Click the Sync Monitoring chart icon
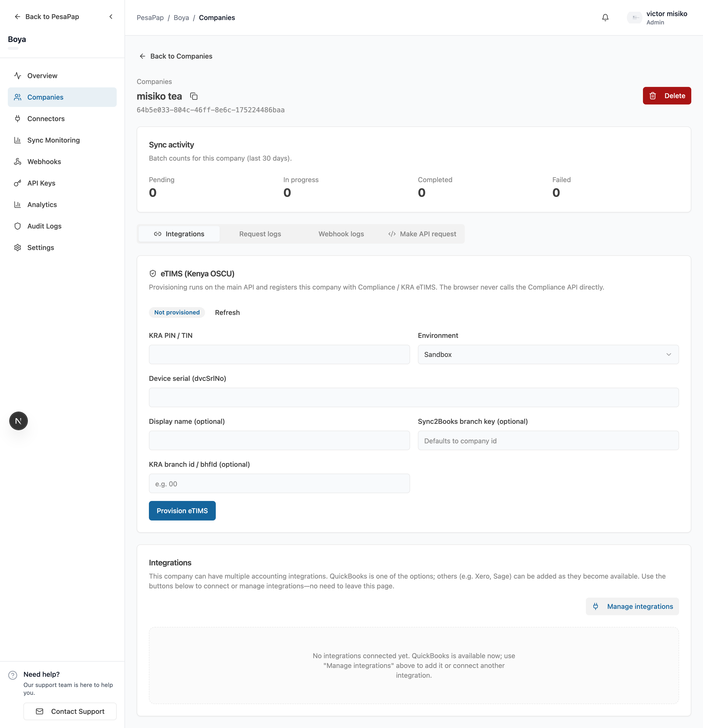The image size is (703, 728). tap(18, 140)
